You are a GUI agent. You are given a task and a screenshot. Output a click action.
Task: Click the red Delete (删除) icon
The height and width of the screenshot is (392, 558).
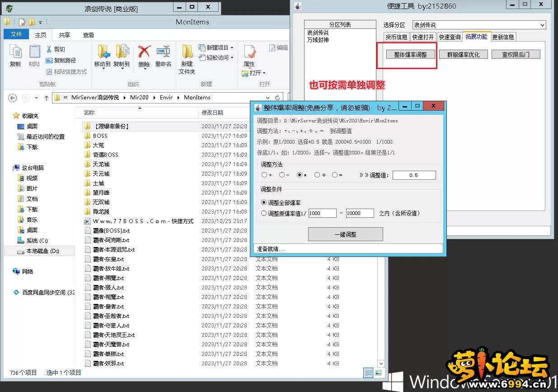pos(144,51)
